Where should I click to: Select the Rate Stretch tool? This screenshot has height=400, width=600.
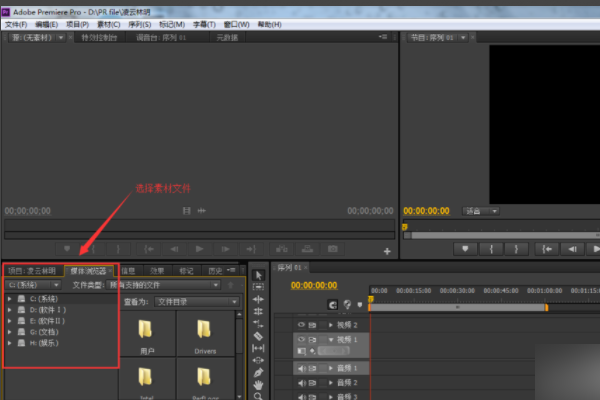(x=258, y=324)
